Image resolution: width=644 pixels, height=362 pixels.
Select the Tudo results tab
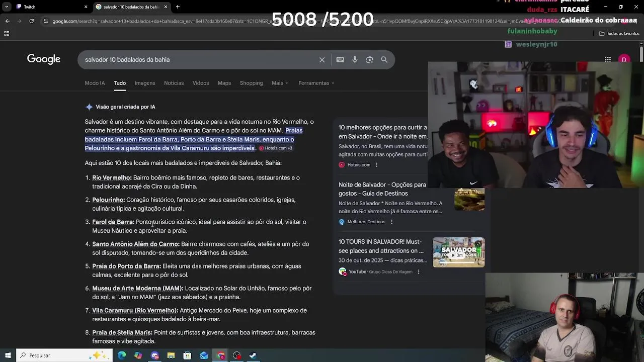(x=120, y=83)
